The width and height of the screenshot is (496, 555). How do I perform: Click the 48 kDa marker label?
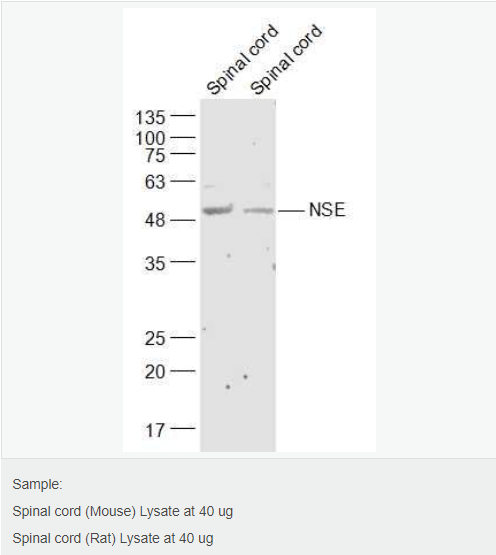coord(155,220)
